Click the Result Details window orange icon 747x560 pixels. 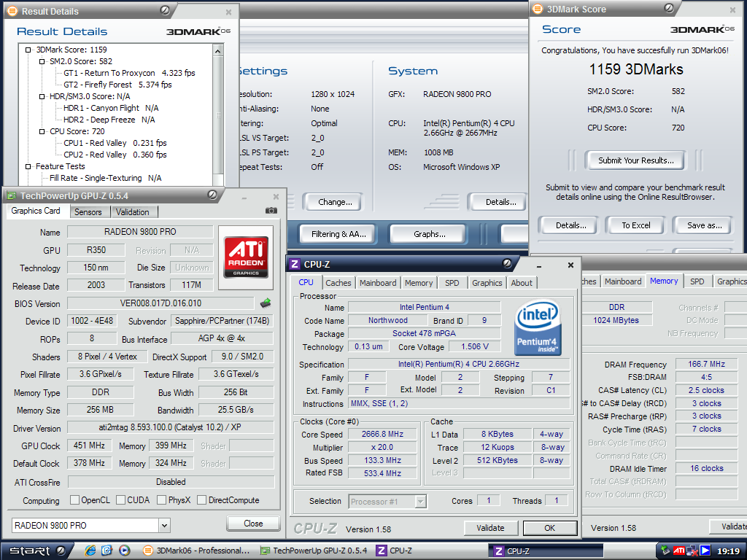[13, 11]
